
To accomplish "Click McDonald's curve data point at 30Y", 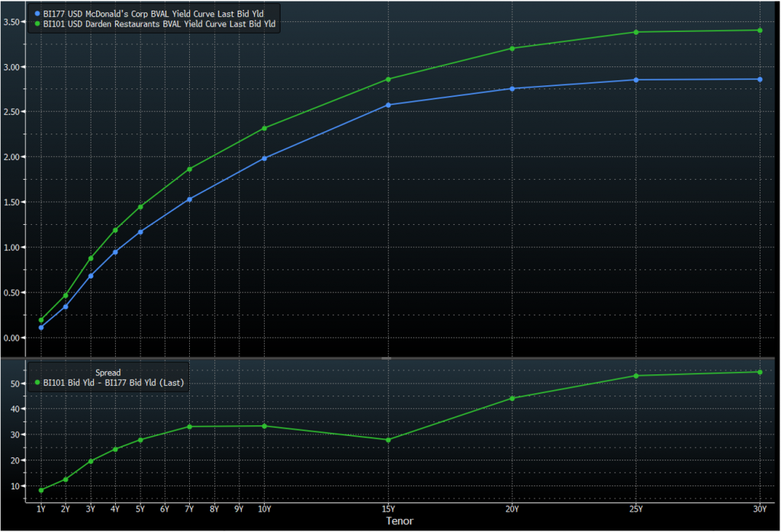I will 760,79.
